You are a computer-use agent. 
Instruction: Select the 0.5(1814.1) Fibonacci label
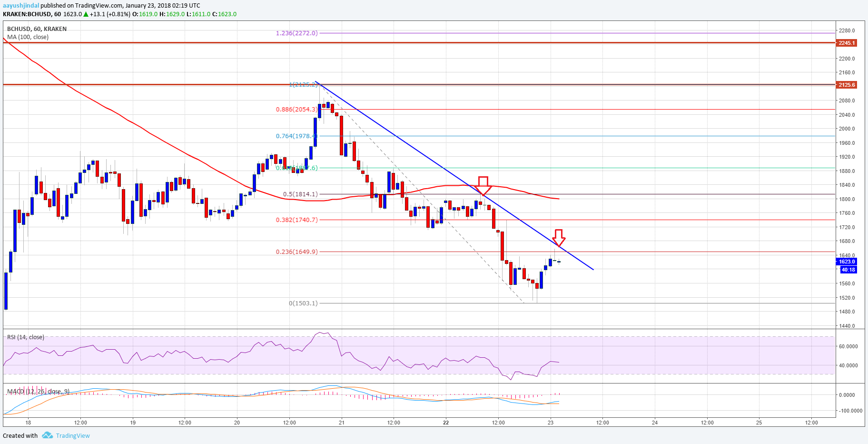(300, 194)
